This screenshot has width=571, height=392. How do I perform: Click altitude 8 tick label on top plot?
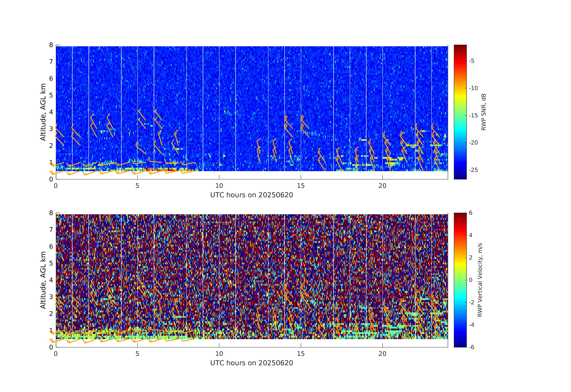click(x=51, y=45)
